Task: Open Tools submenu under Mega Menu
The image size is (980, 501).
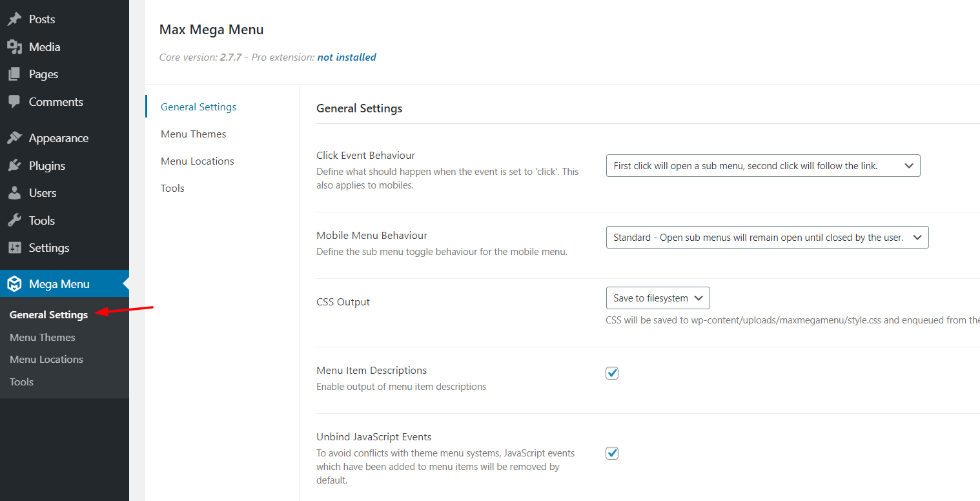Action: [21, 382]
